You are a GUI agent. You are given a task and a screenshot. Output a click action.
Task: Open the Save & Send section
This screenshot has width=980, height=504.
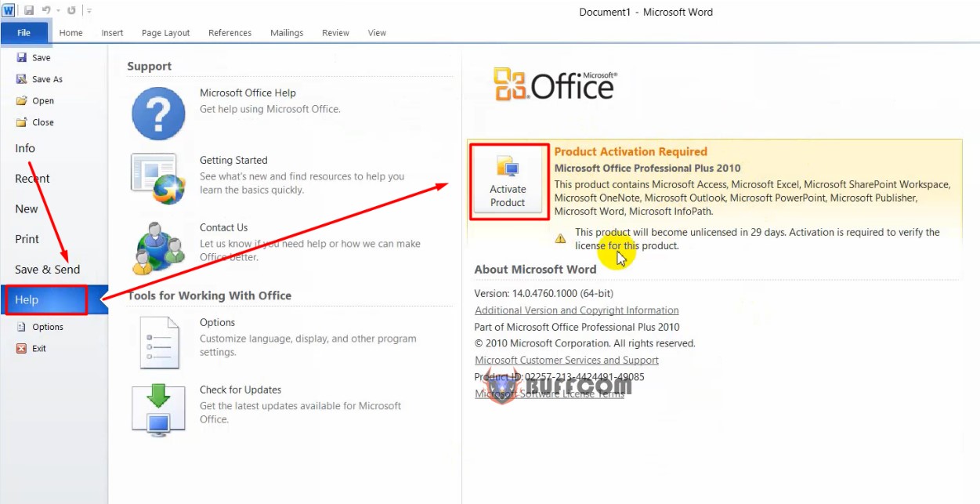48,270
